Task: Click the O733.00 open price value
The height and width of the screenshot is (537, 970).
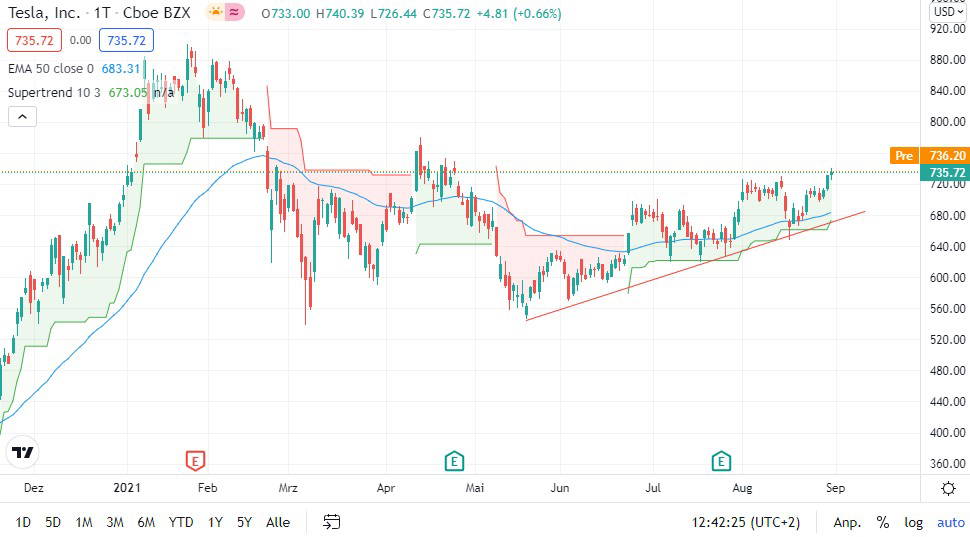Action: (286, 13)
